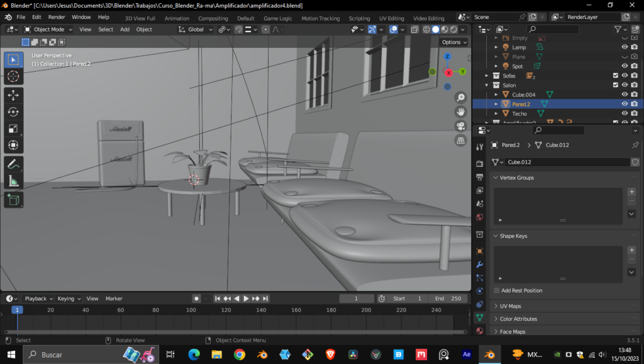Jump to the end frame

[x=265, y=299]
